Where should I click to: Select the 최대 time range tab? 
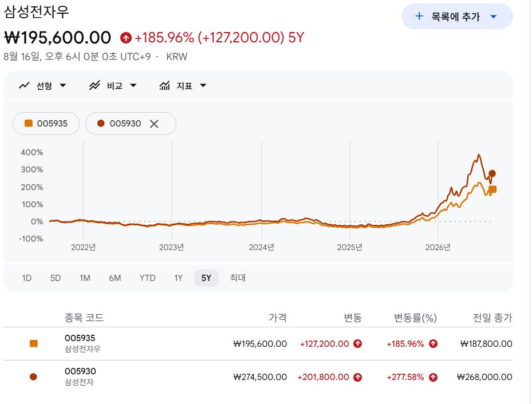pos(238,278)
